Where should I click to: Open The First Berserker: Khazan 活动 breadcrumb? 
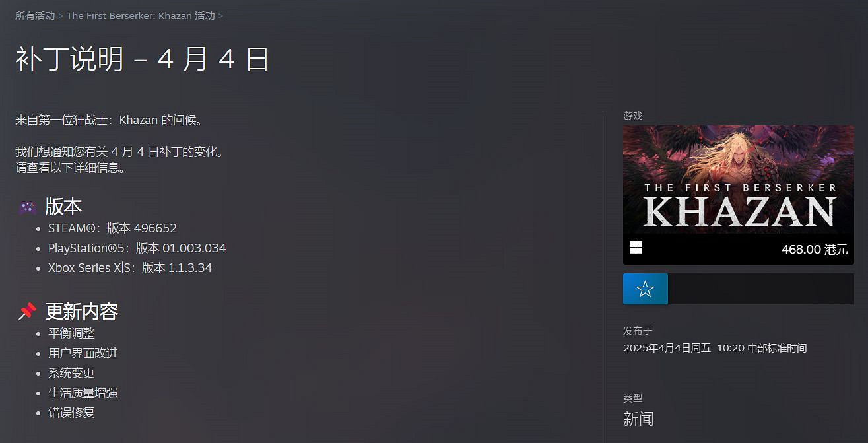tap(141, 15)
